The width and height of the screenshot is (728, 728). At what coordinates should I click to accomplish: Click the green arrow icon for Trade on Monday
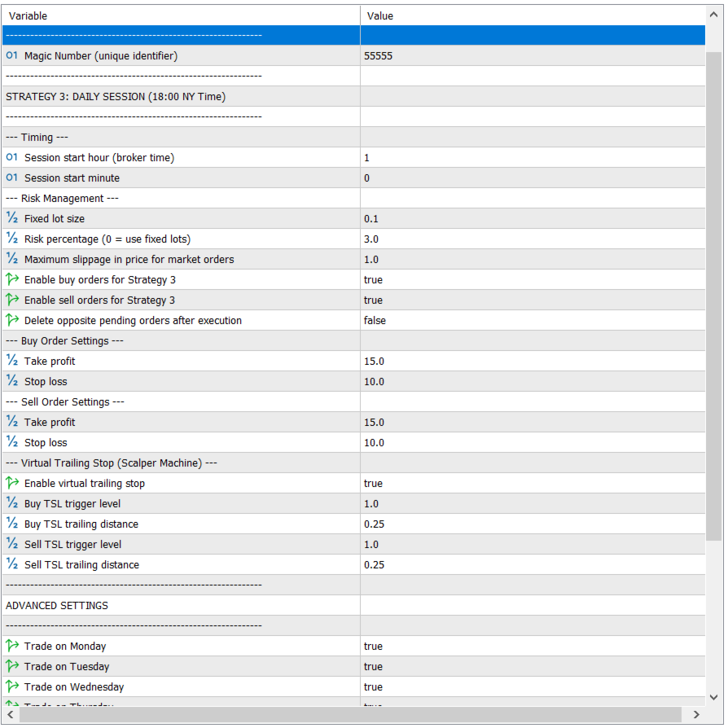click(x=12, y=646)
